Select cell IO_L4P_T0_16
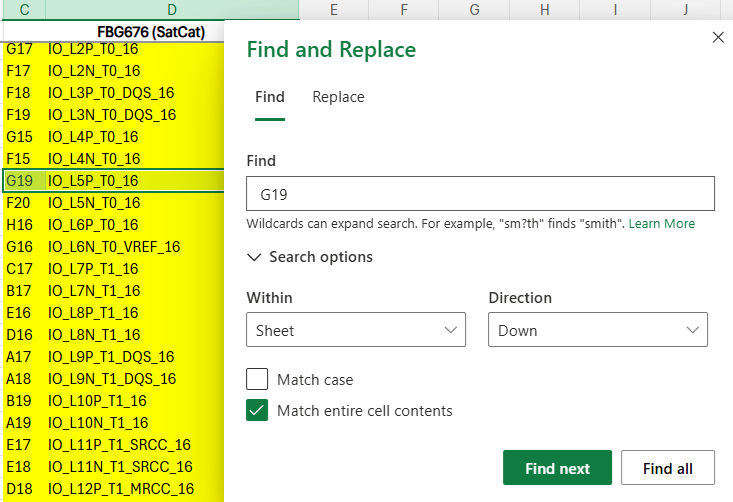The height and width of the screenshot is (502, 733). 135,136
